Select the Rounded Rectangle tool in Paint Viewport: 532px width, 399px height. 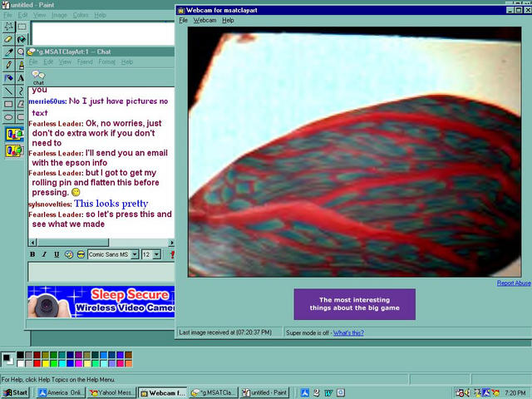pyautogui.click(x=21, y=117)
